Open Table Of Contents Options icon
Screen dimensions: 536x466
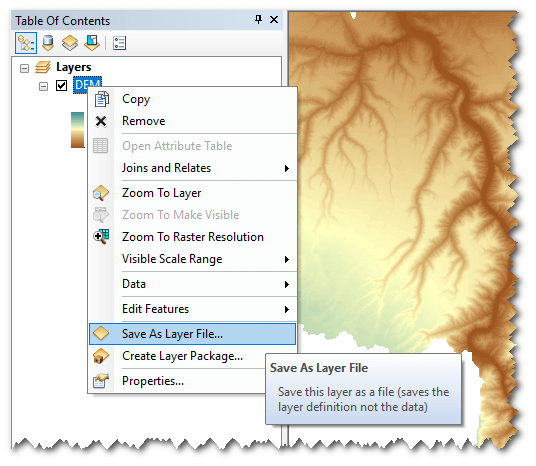pos(119,43)
